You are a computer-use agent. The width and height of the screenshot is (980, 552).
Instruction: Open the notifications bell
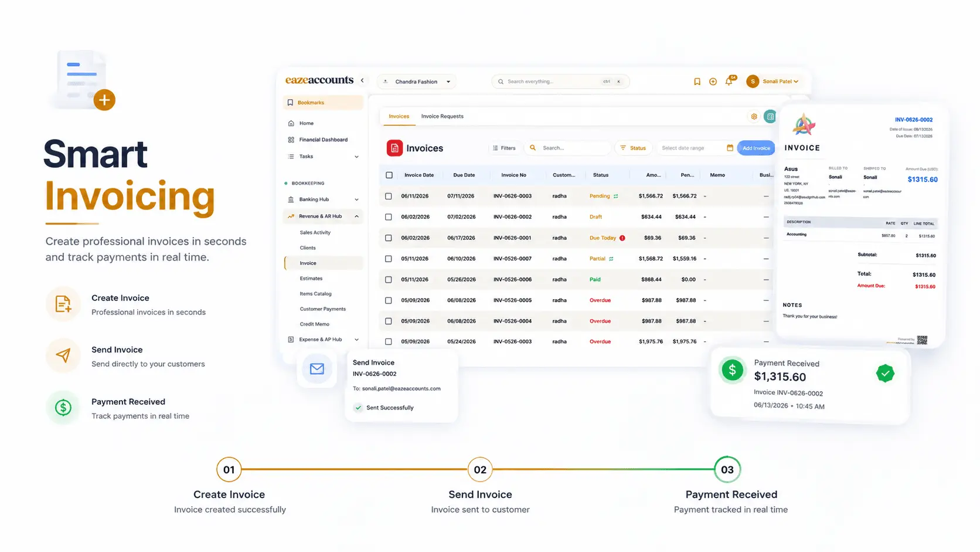[729, 82]
